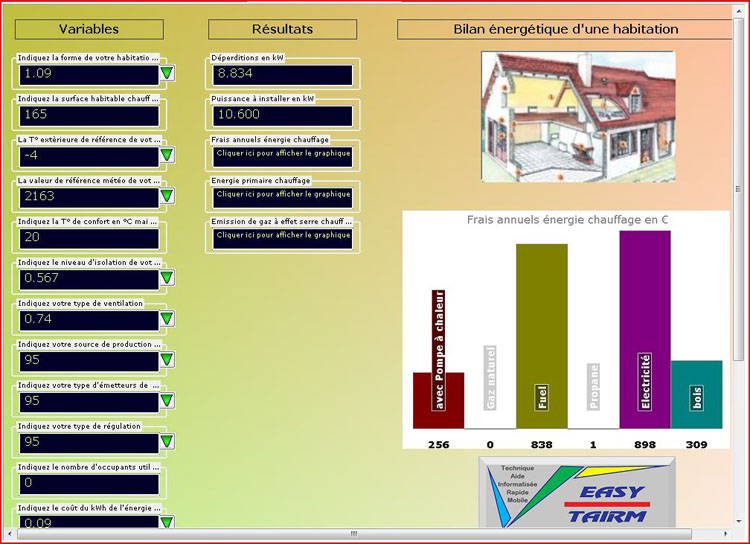Expand the exterior reference temperature dropdown
This screenshot has width=750, height=544.
167,156
